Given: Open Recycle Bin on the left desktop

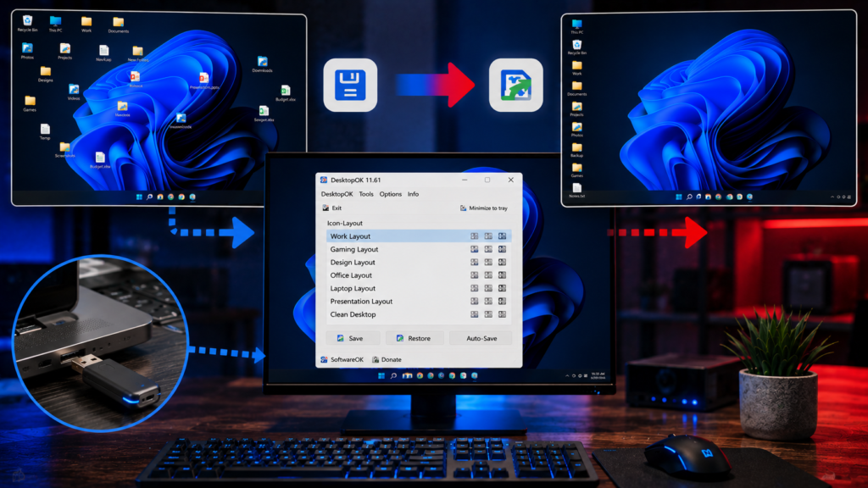Looking at the screenshot, I should point(27,23).
